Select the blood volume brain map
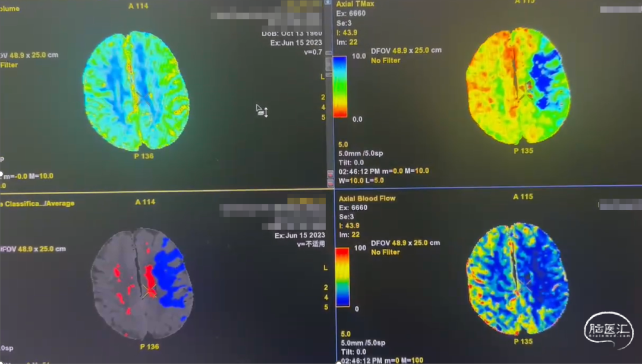642x364 pixels. click(137, 89)
